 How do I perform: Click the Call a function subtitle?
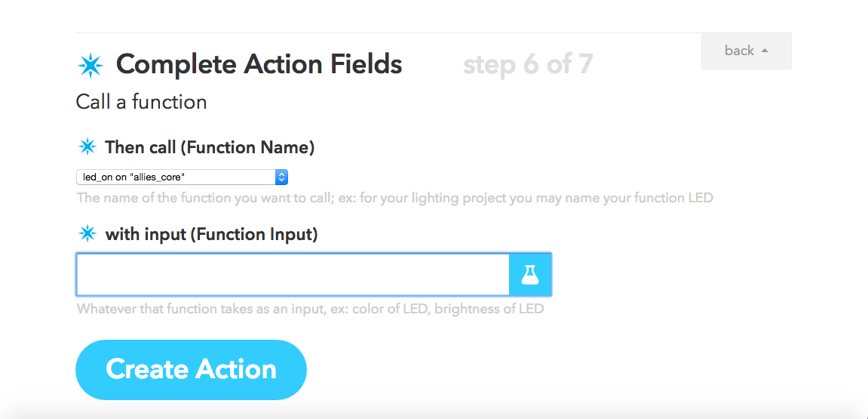(142, 102)
